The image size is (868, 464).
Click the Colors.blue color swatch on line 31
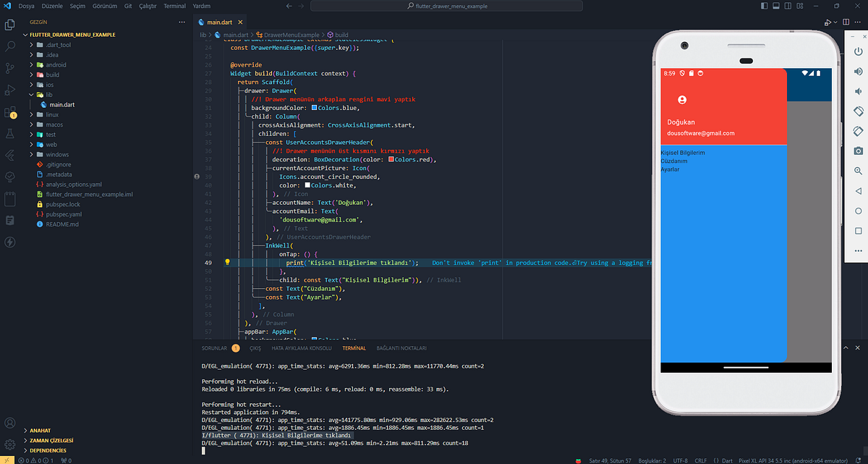click(313, 108)
